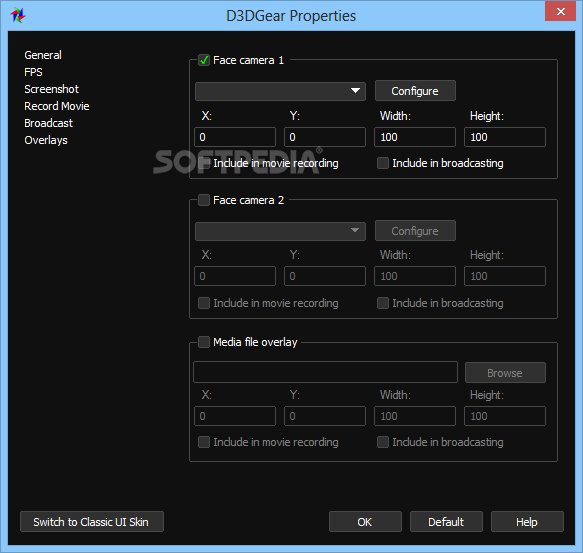Focus the Media file overlay Y field
The height and width of the screenshot is (553, 583).
pos(325,416)
